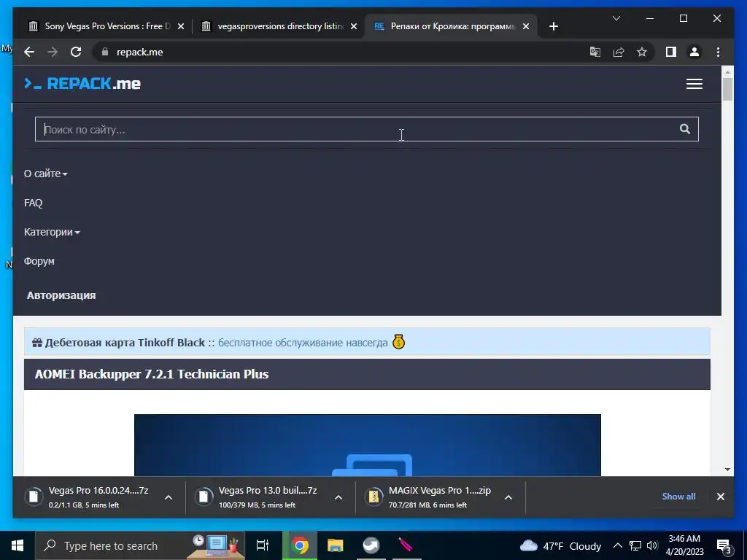
Task: Expand options for Vegas Pro 16.0.0.24 download
Action: pyautogui.click(x=169, y=497)
